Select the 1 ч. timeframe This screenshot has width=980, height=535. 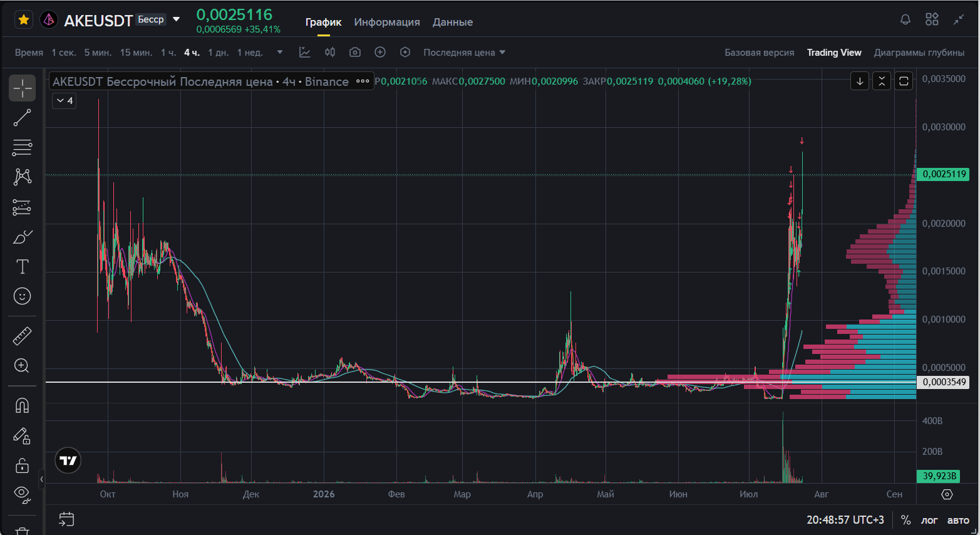pos(168,53)
